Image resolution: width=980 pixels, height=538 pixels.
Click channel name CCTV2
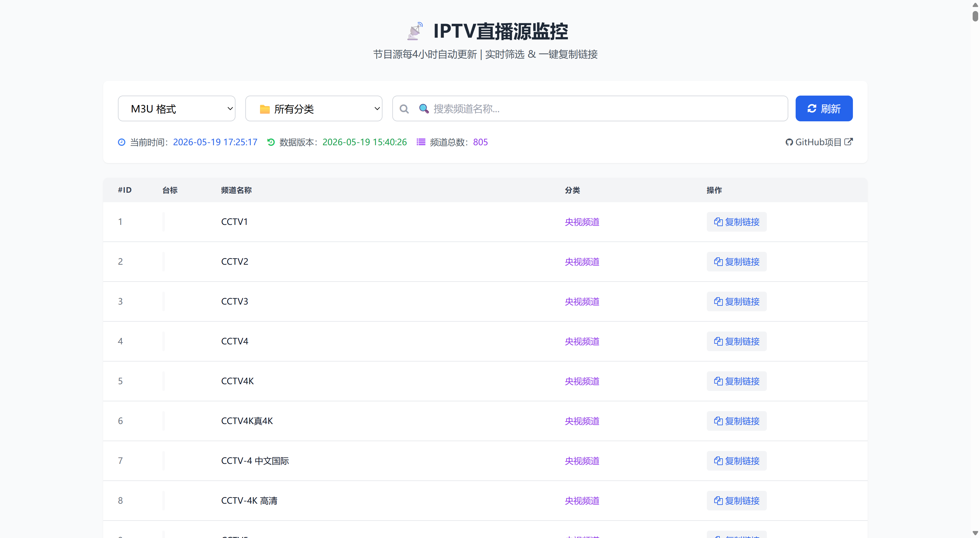pos(234,262)
